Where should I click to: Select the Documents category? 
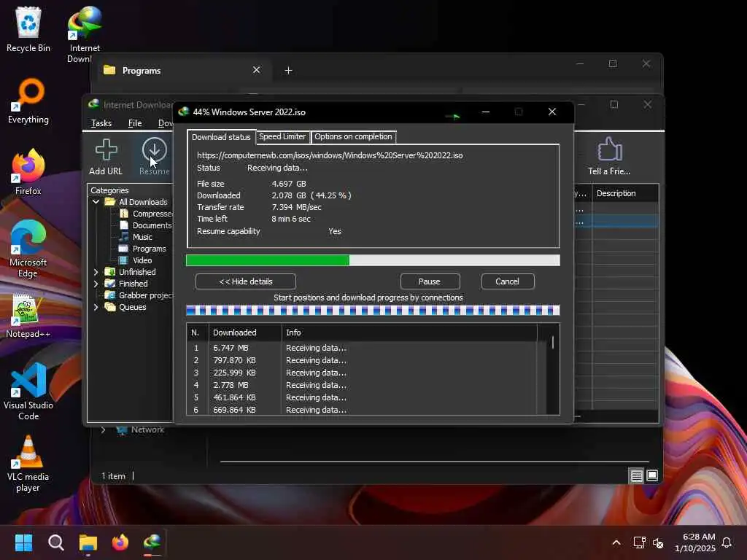tap(147, 225)
